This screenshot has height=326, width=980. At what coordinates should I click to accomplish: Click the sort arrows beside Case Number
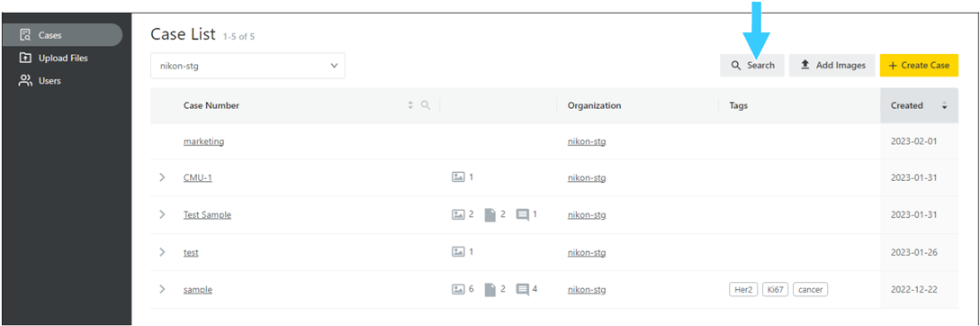410,105
